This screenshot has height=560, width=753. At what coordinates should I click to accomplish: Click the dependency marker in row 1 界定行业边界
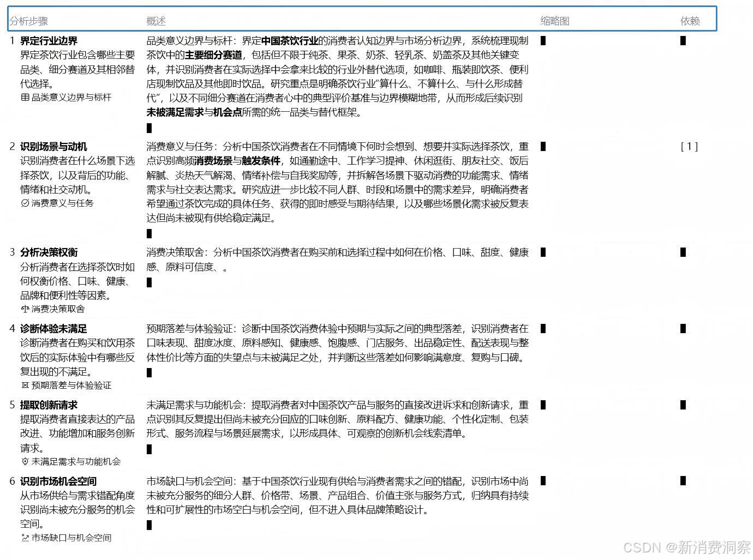point(683,40)
